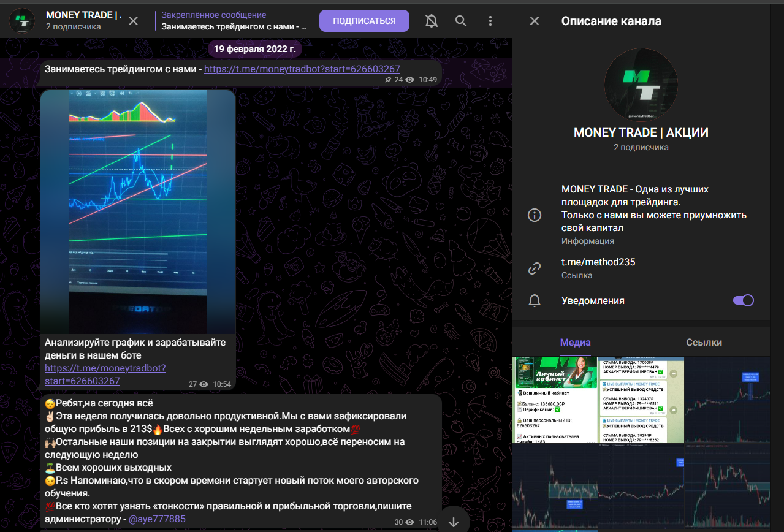The image size is (784, 532).
Task: Open the trading chart photo in chat
Action: pos(138,211)
